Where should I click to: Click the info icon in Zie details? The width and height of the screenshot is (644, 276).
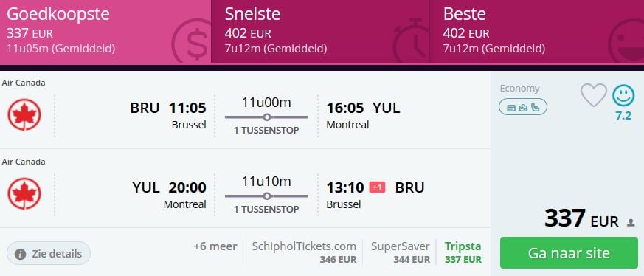click(20, 254)
